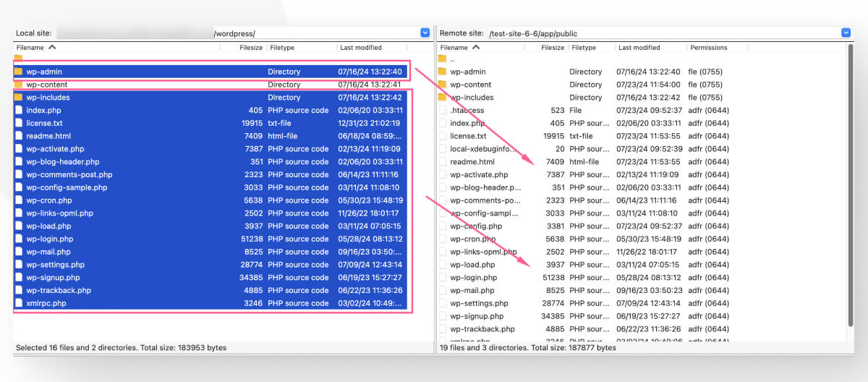This screenshot has height=382, width=868.
Task: Open the Remote site path dropdown
Action: point(846,33)
